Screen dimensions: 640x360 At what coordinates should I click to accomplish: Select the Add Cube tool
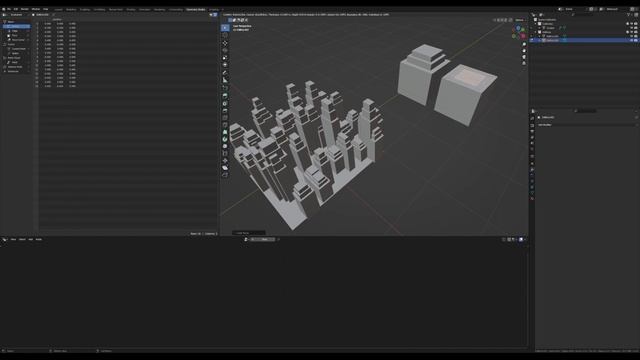coord(225,88)
